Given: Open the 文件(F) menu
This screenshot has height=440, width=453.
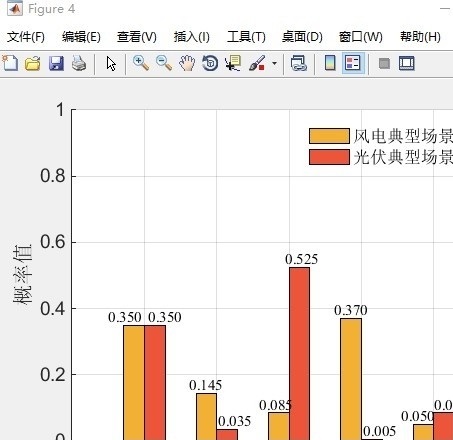Looking at the screenshot, I should (x=26, y=37).
